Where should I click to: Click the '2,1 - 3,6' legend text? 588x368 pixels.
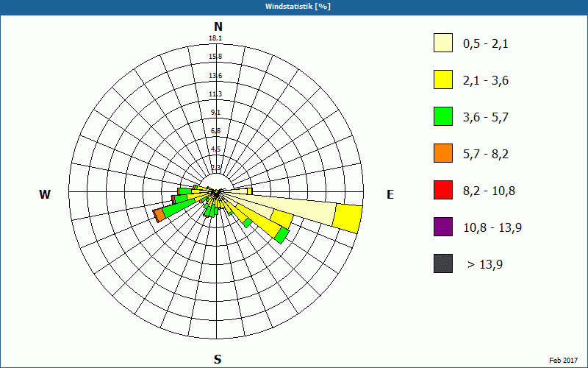486,81
